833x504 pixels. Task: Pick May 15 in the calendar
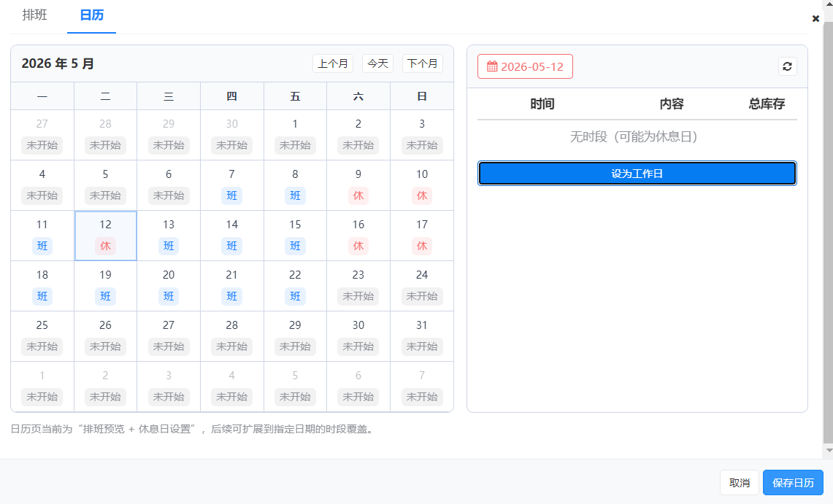295,236
